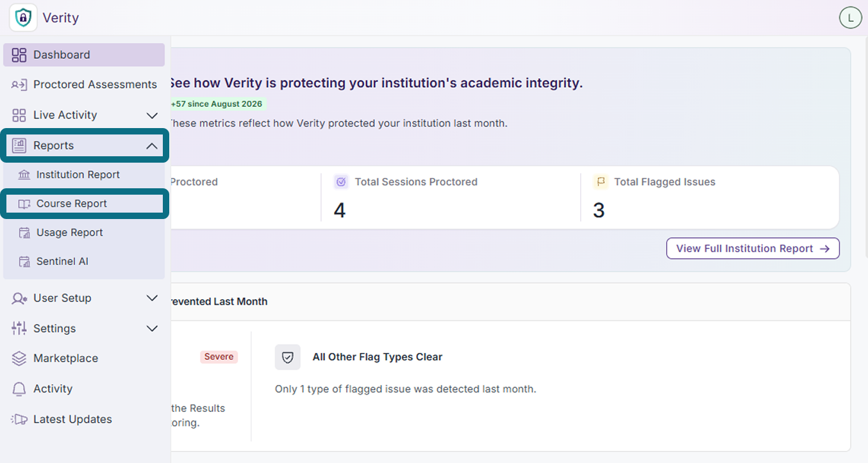Open the Institution Report item
The height and width of the screenshot is (463, 868).
point(84,175)
